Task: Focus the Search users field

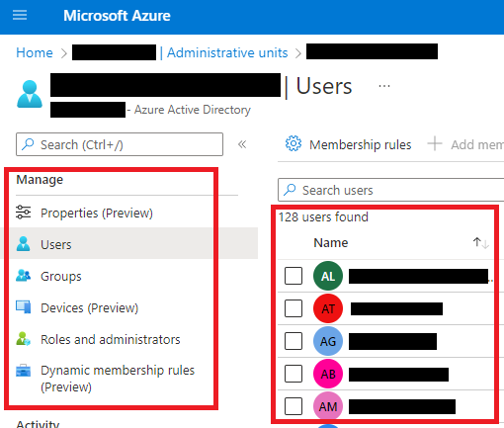Action: [390, 190]
